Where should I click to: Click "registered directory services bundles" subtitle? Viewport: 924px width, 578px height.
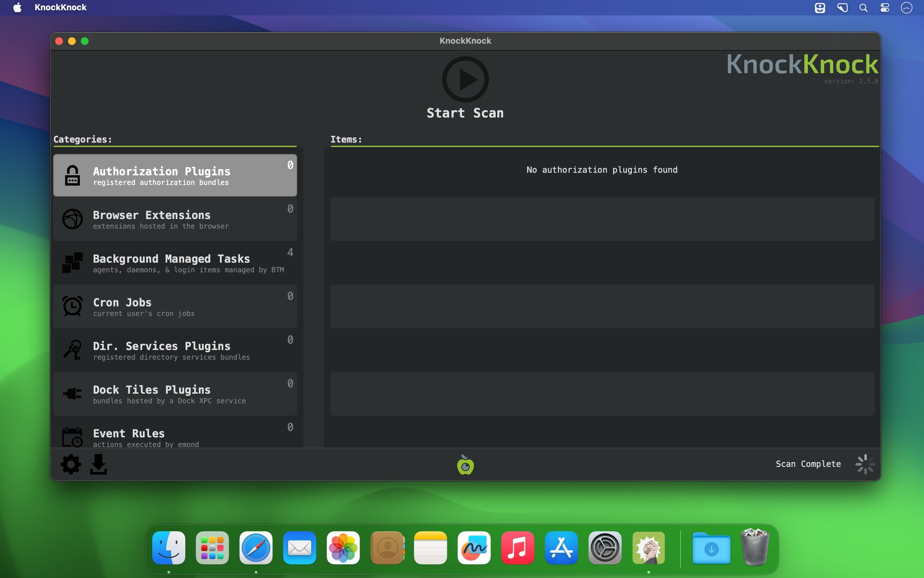pos(171,357)
